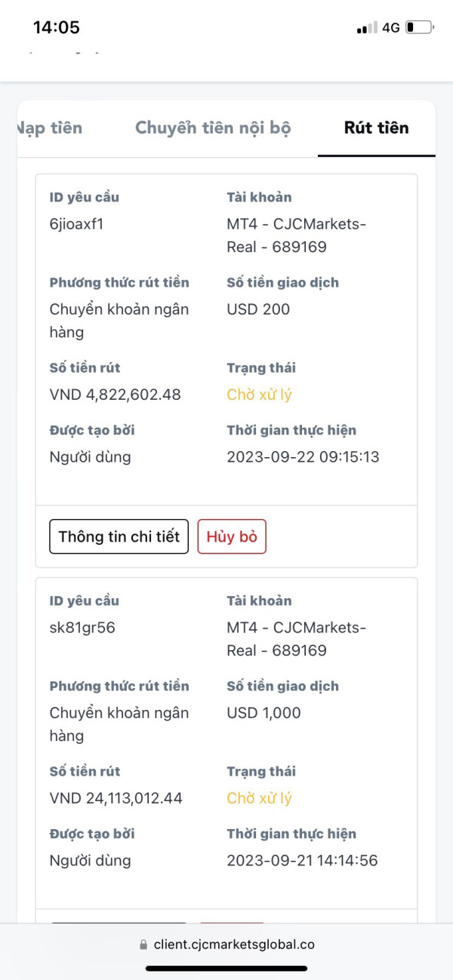Click request ID sk81gr56
The width and height of the screenshot is (453, 980).
(82, 628)
